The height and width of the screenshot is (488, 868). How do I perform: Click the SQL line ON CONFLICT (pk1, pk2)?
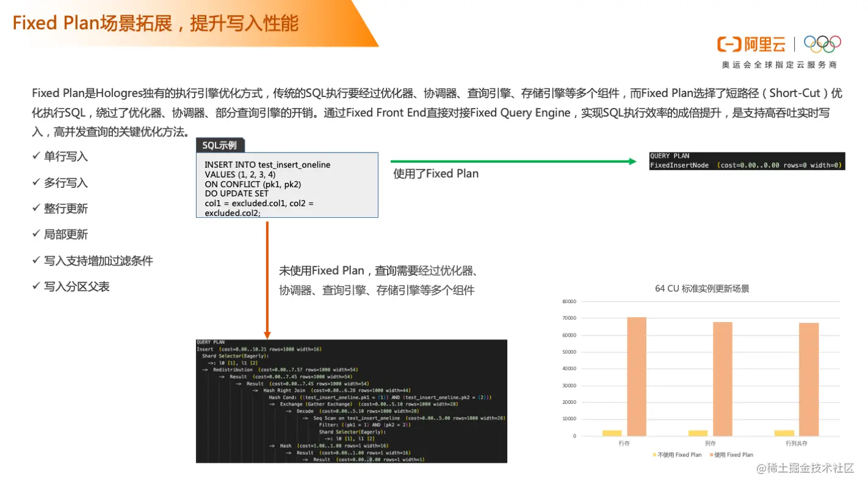tap(253, 184)
